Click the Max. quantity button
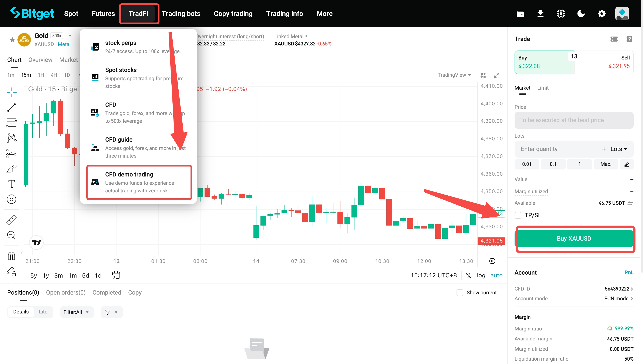Viewport: 643px width, 364px height. point(606,164)
